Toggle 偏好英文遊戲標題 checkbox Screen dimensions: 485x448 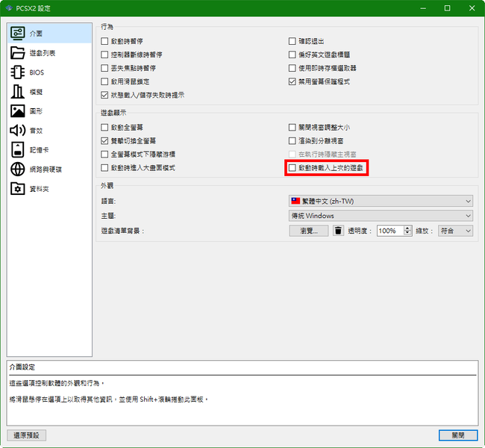tap(292, 55)
